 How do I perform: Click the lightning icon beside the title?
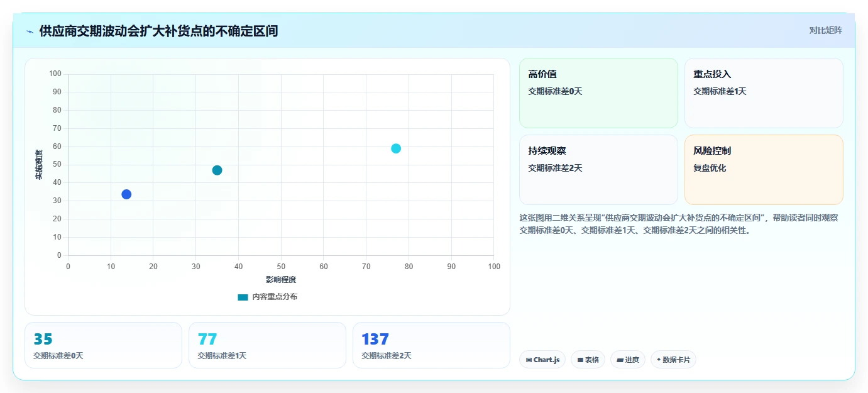pos(30,31)
